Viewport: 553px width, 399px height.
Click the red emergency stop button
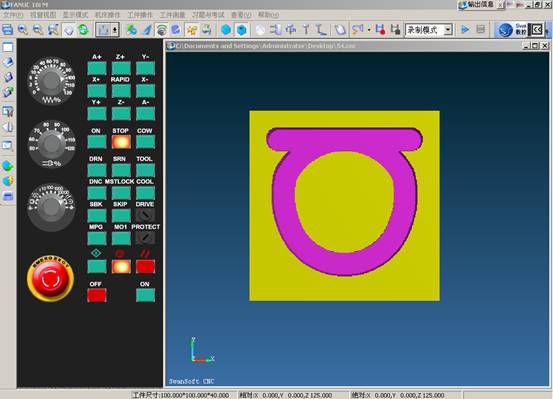[50, 279]
